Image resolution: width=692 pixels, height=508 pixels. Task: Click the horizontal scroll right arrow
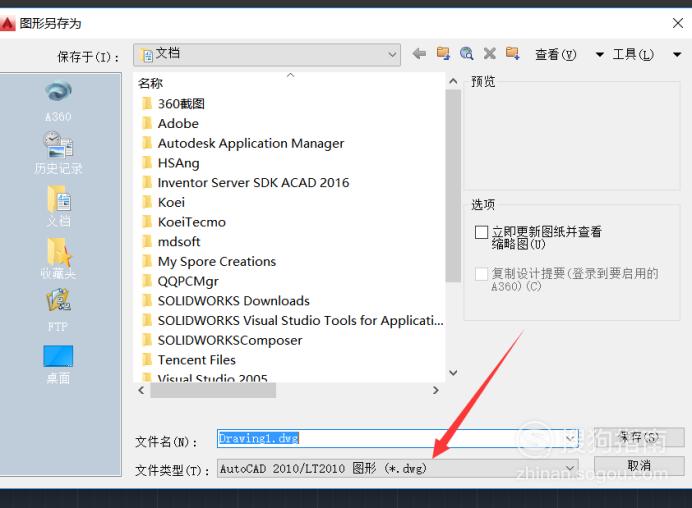tap(436, 390)
